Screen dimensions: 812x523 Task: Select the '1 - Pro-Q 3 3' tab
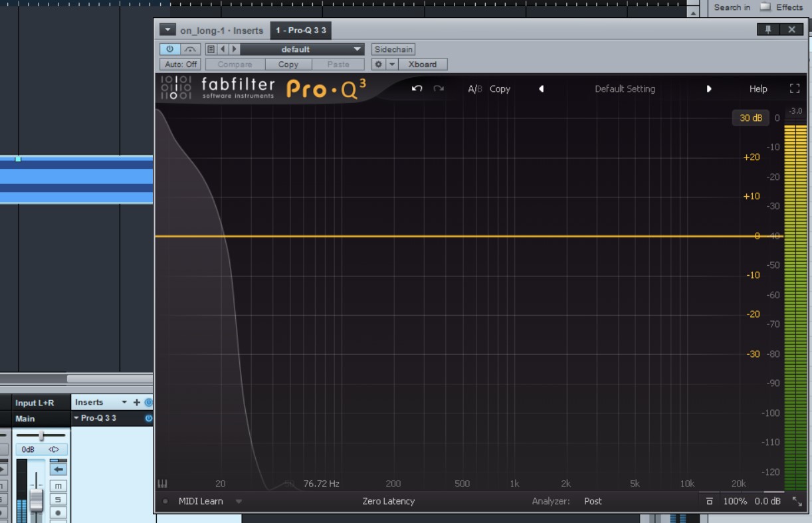[301, 31]
